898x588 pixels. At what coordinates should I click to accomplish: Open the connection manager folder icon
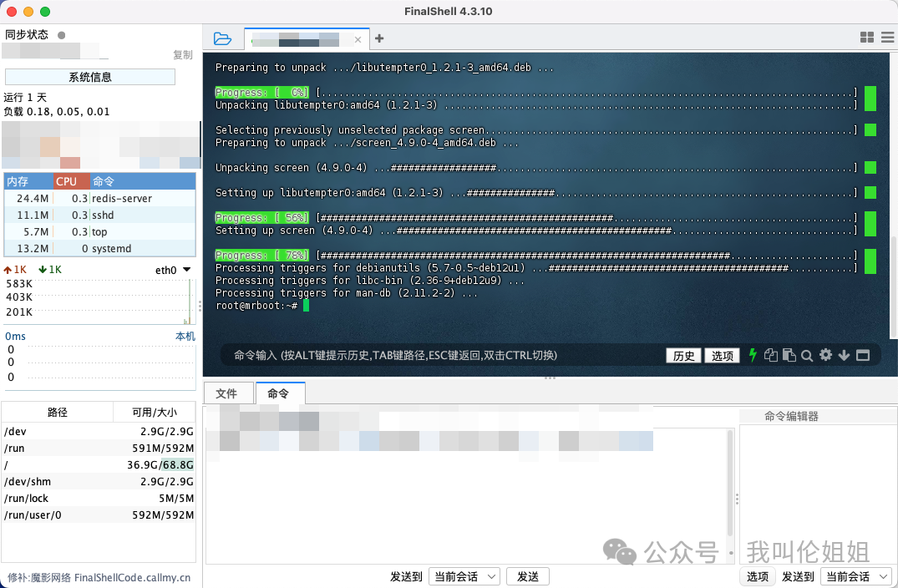click(x=222, y=39)
